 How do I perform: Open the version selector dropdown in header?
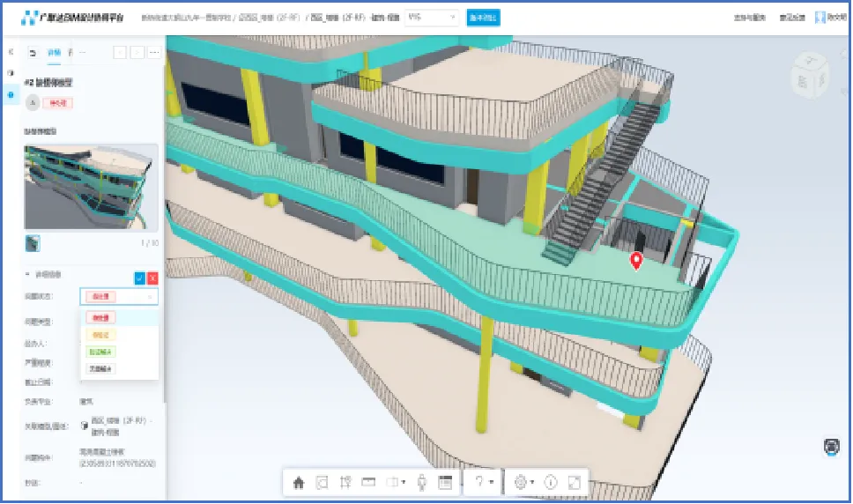pyautogui.click(x=432, y=18)
